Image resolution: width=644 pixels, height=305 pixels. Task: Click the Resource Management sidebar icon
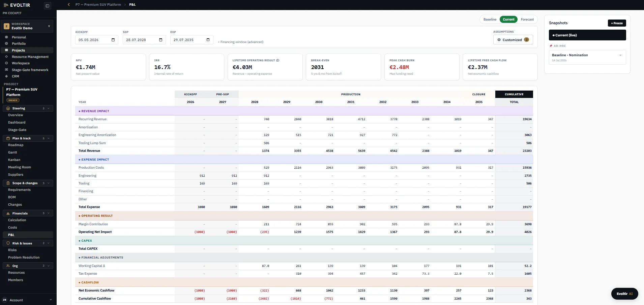6,57
